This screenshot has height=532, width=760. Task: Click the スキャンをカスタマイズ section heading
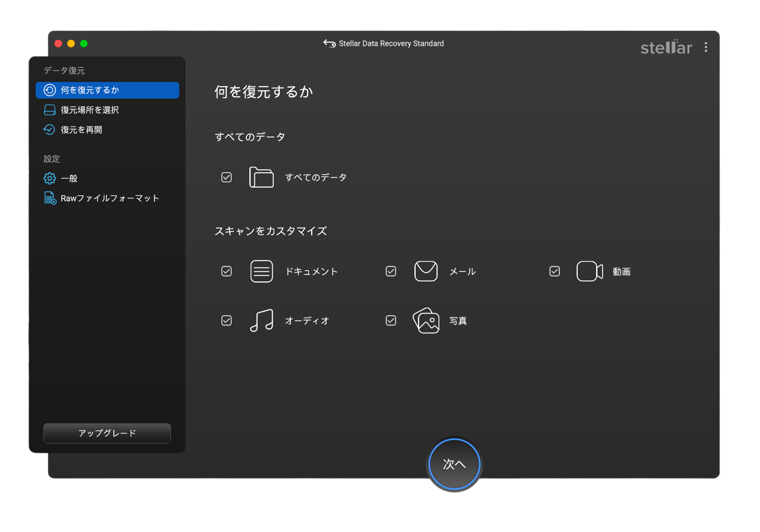(271, 231)
